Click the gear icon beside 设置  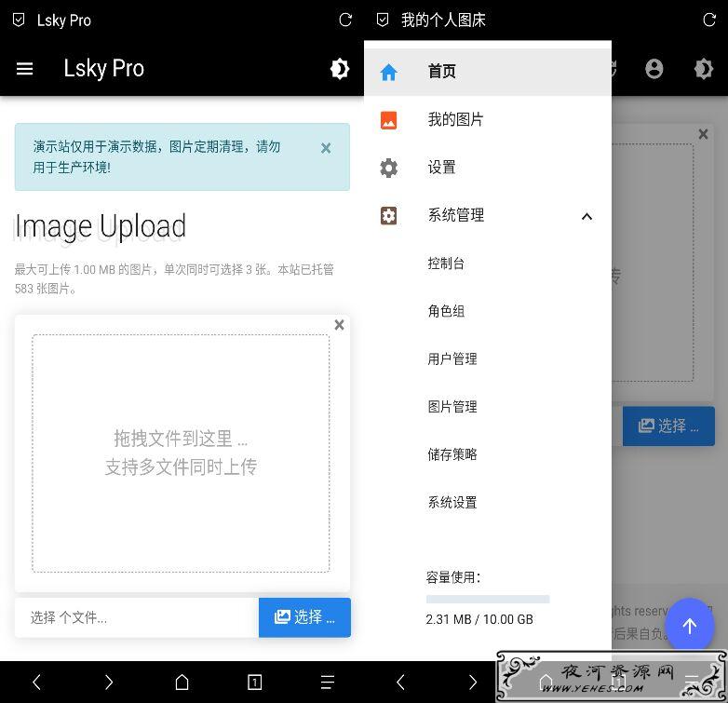[388, 169]
